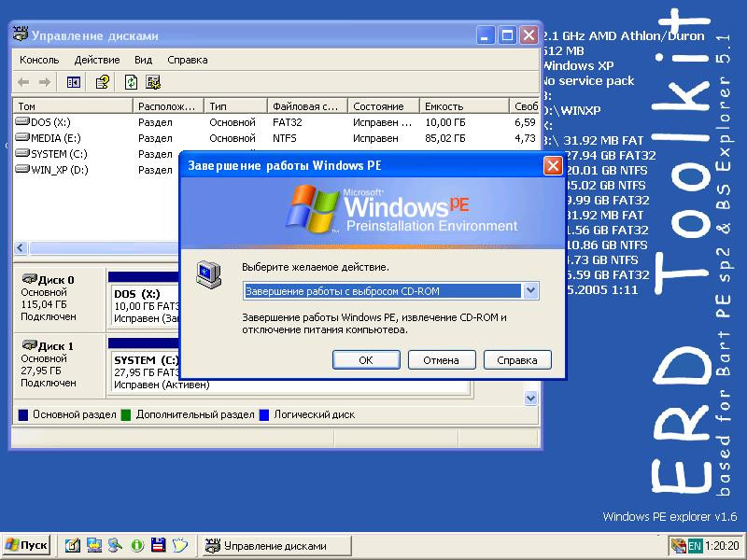Click the 85,02 ГБ capacity cell
The image size is (747, 560).
pos(445,138)
